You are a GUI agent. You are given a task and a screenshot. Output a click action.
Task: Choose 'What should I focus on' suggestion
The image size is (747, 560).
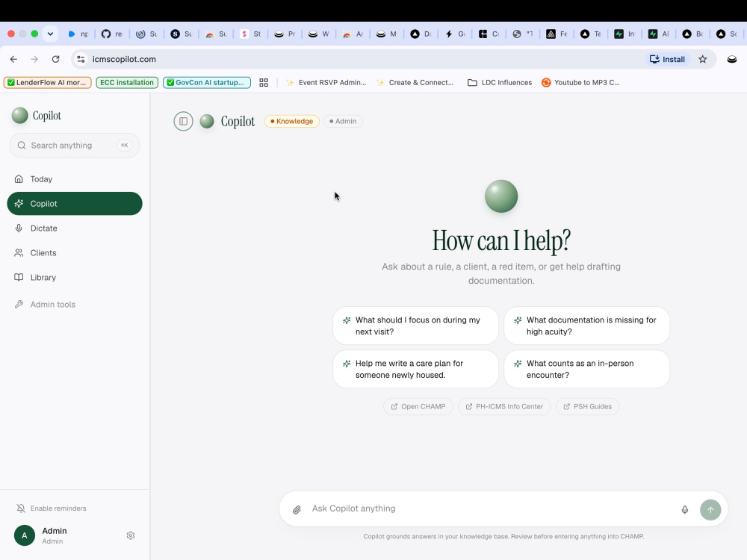(x=415, y=326)
